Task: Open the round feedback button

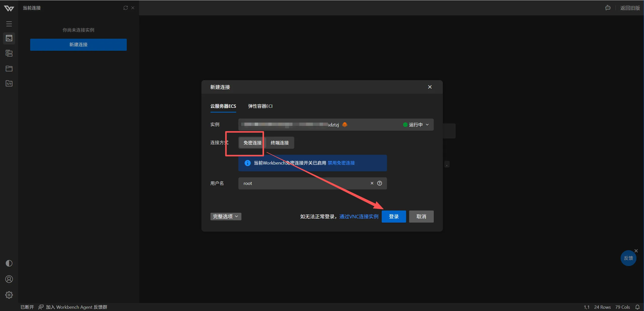Action: tap(628, 258)
